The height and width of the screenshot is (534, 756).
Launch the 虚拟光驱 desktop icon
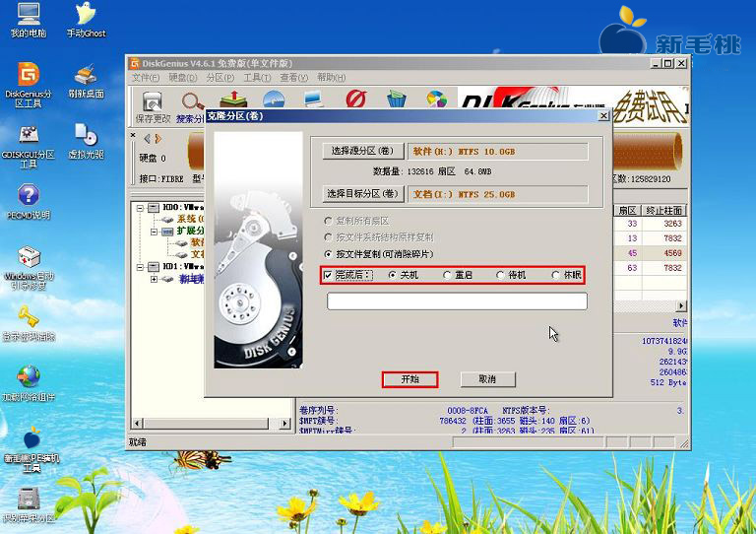tap(86, 141)
